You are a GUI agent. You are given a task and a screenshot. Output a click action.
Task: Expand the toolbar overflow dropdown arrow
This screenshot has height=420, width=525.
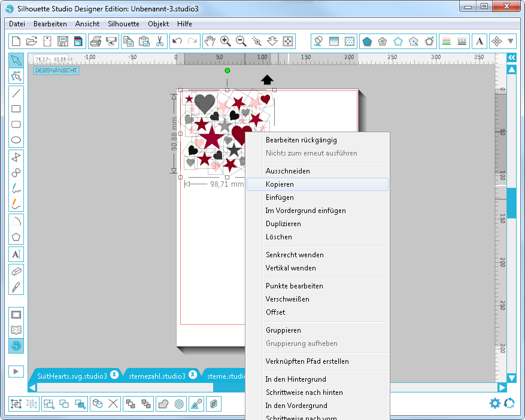point(511,41)
